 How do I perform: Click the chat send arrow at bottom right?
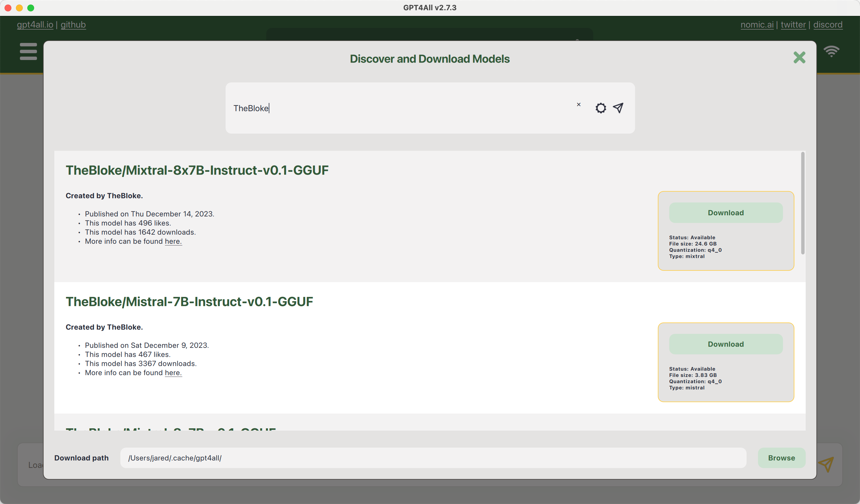(826, 464)
